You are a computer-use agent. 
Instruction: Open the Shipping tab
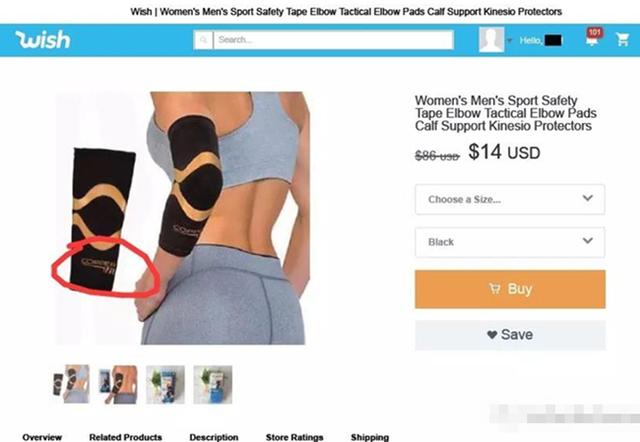pos(370,437)
